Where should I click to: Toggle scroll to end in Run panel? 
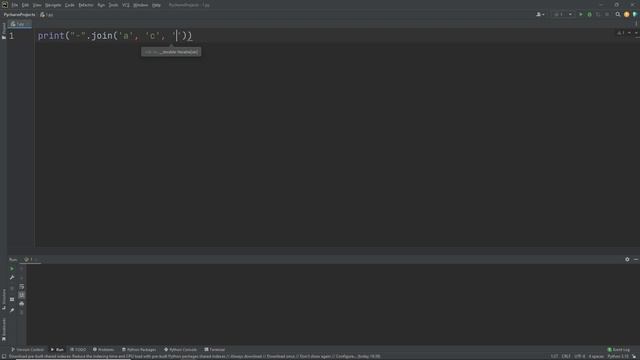pos(22,295)
